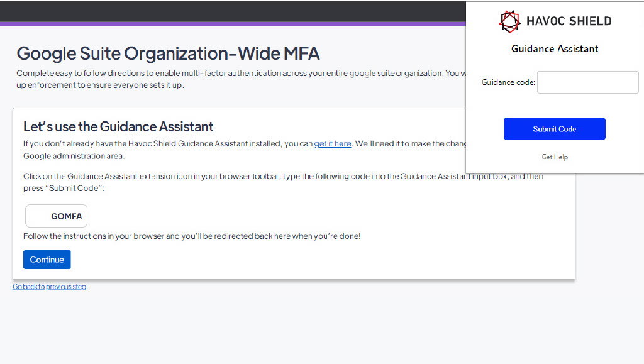This screenshot has height=364, width=644.
Task: Click the 'Let's use the Guidance Assistant' heading
Action: pos(118,126)
